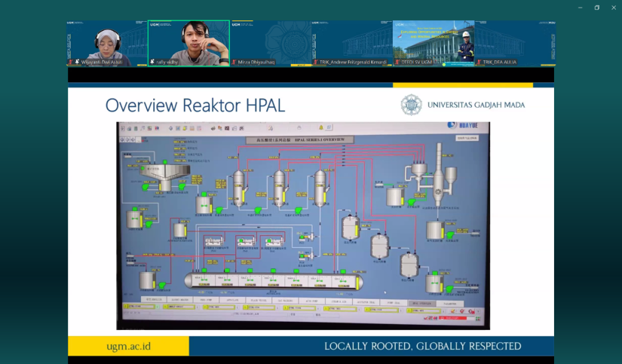The width and height of the screenshot is (622, 364).
Task: Open the ACID PUMP tab in the diagram
Action: click(312, 301)
